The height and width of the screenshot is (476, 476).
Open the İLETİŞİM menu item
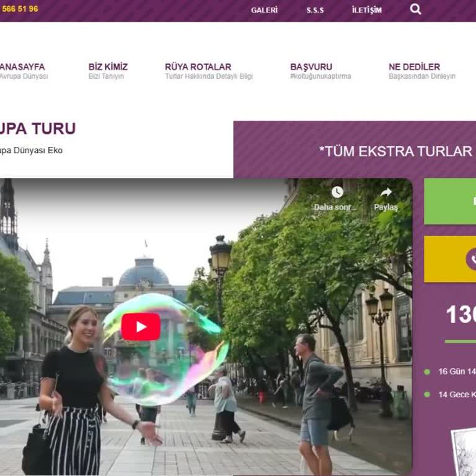click(x=367, y=11)
